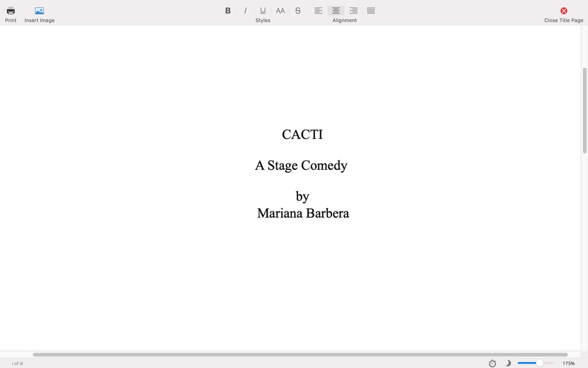The height and width of the screenshot is (368, 588).
Task: Click the Insert Image icon
Action: point(39,10)
